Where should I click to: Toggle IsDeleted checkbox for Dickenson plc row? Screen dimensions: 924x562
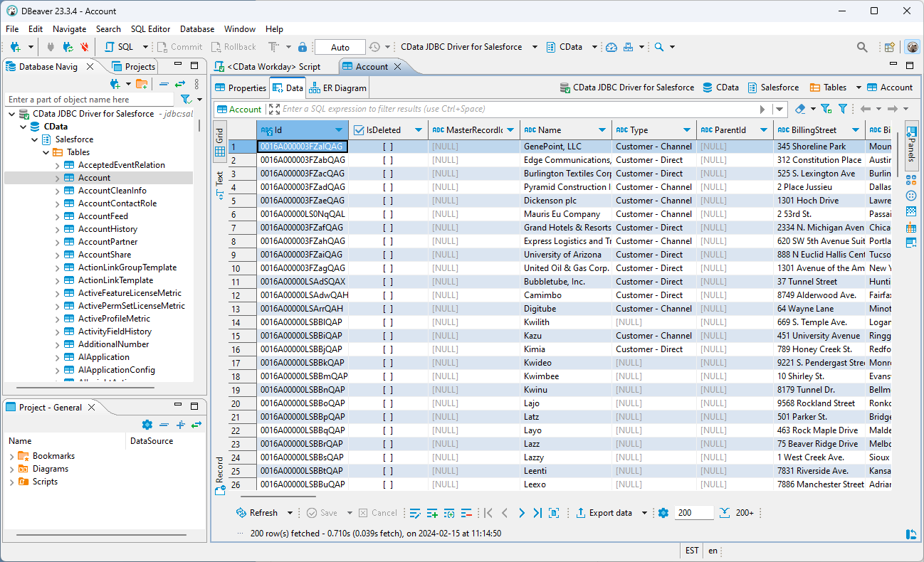[x=387, y=201]
